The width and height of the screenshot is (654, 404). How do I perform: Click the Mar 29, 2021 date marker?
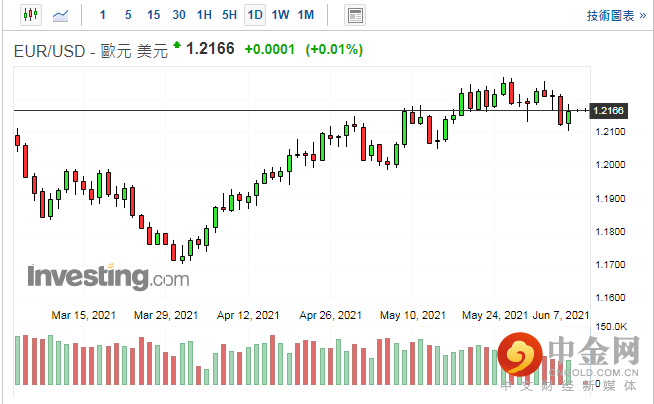(166, 315)
